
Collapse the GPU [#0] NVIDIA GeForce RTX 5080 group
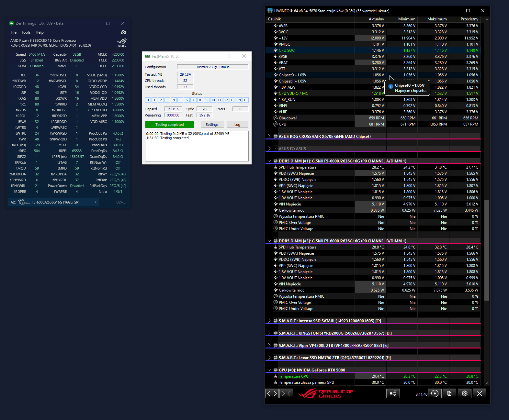pyautogui.click(x=269, y=370)
